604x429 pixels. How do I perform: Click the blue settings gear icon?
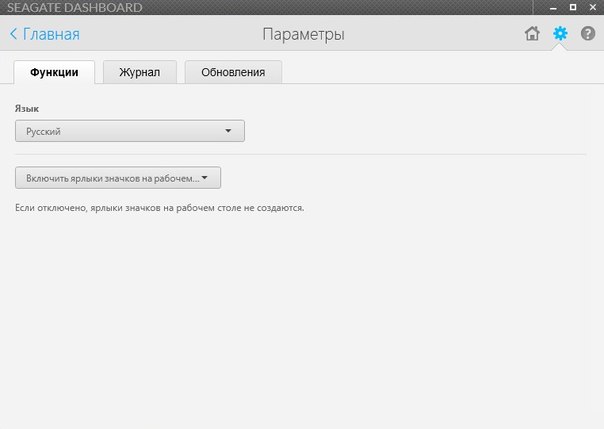[560, 34]
